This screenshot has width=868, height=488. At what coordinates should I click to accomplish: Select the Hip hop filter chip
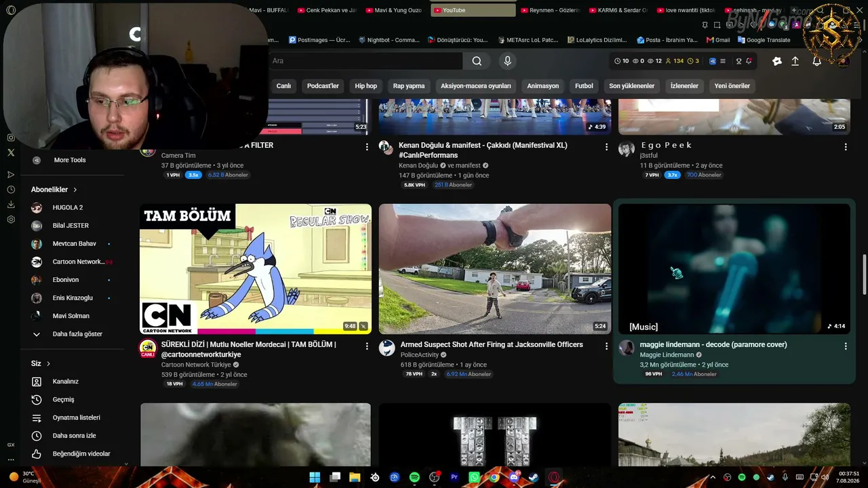tap(366, 86)
